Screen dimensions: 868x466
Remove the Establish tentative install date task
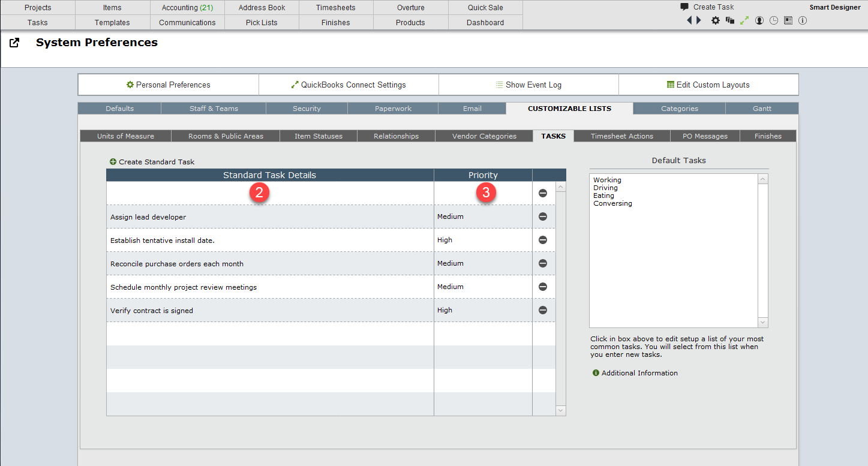(543, 240)
